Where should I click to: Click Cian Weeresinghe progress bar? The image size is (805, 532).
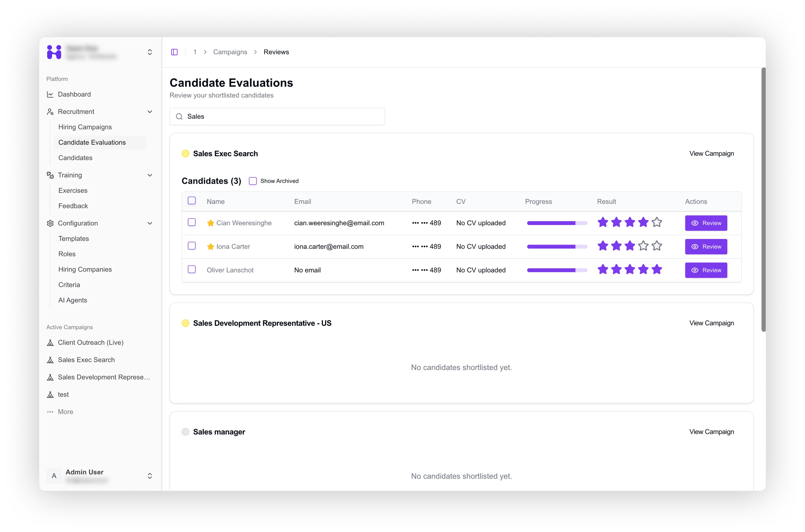(557, 223)
